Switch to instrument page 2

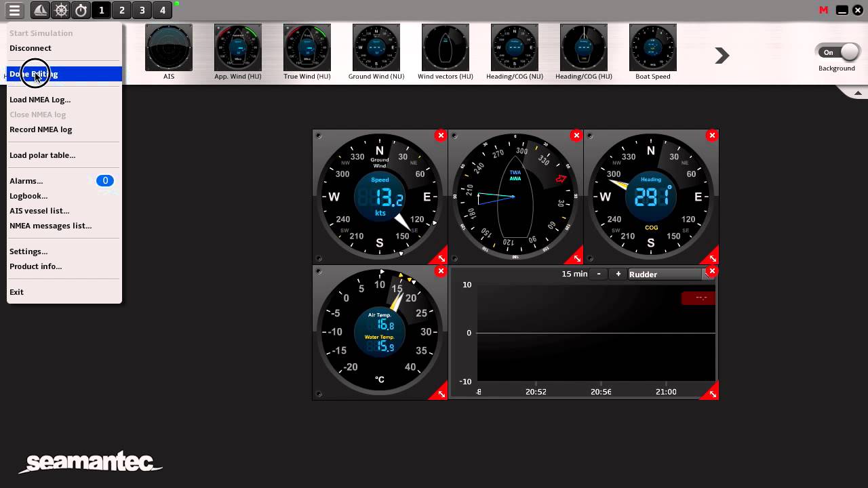[x=122, y=10]
